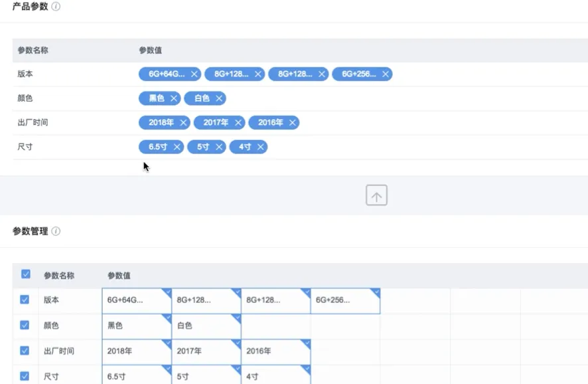The image size is (588, 384).
Task: Toggle the 6G+256... cell in 参数管理 table
Action: (x=345, y=301)
